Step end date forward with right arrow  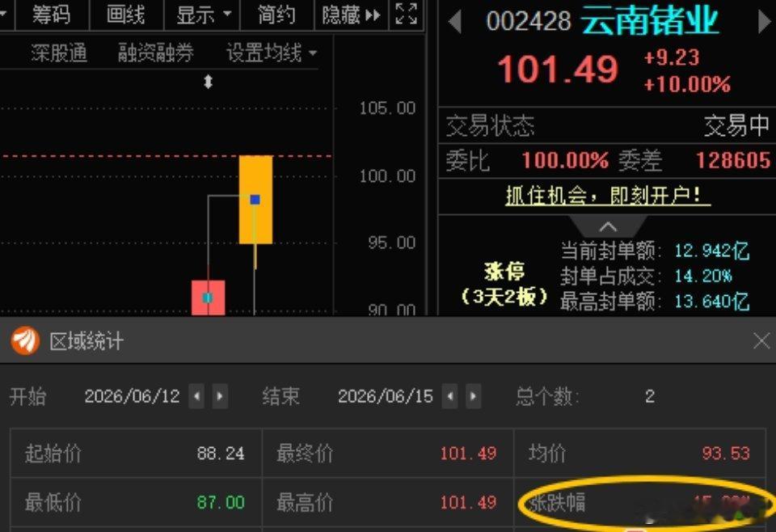(474, 396)
